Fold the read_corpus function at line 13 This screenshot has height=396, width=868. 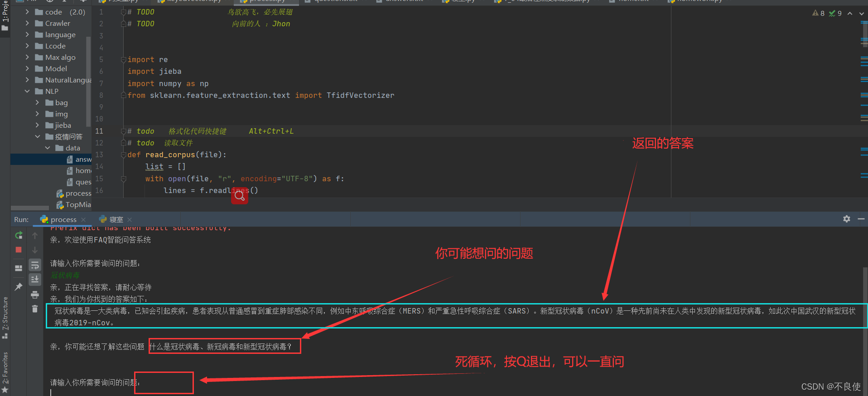tap(123, 155)
